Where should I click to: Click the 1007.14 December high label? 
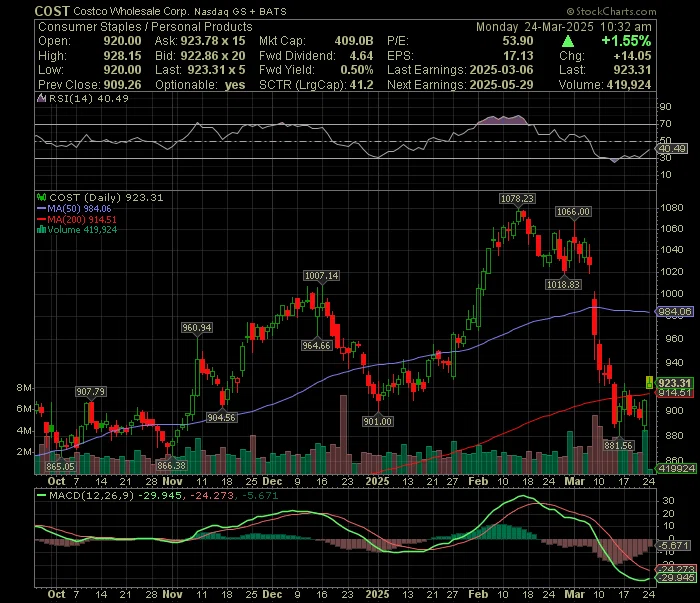coord(321,275)
